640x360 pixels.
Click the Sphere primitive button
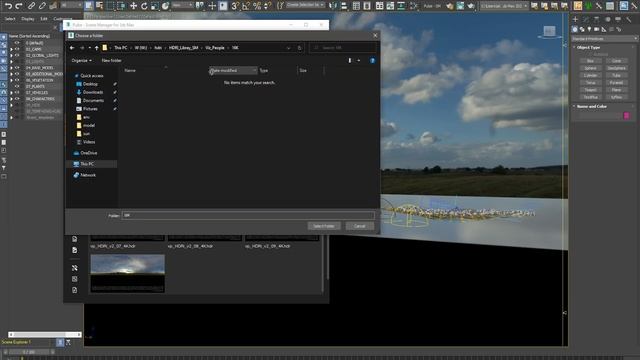click(x=590, y=68)
